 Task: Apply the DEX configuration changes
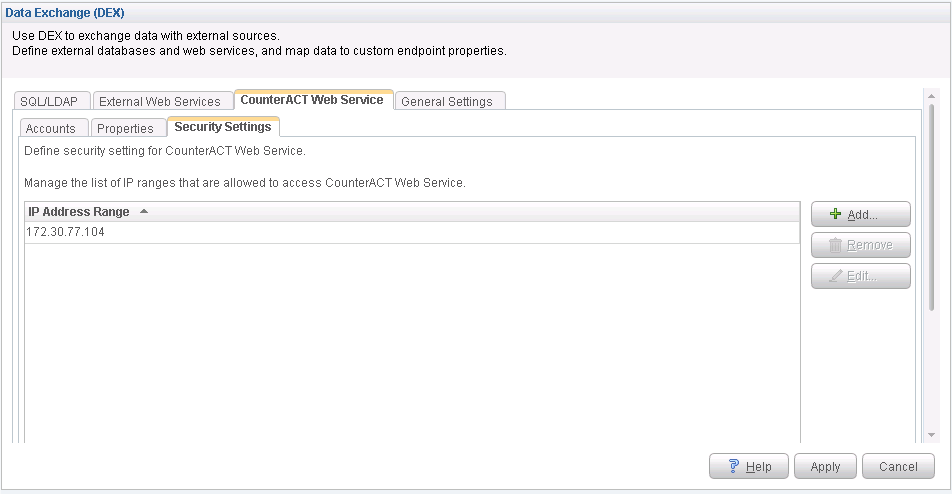[x=825, y=467]
